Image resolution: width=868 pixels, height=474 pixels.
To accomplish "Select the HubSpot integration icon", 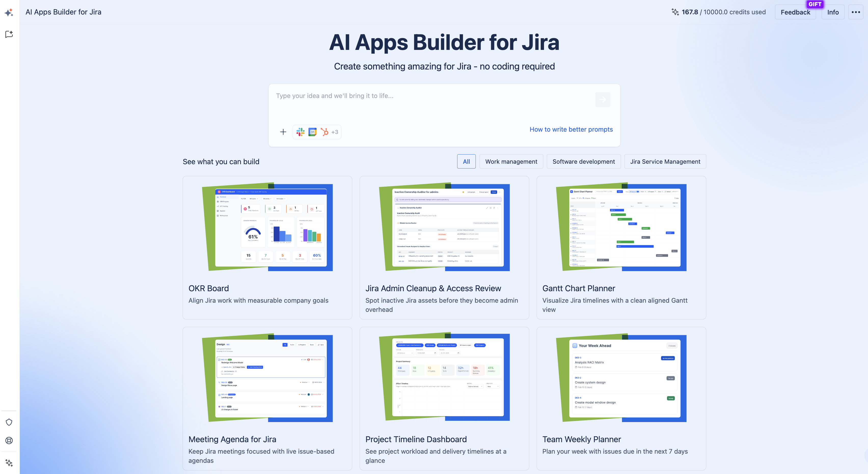I will [324, 132].
